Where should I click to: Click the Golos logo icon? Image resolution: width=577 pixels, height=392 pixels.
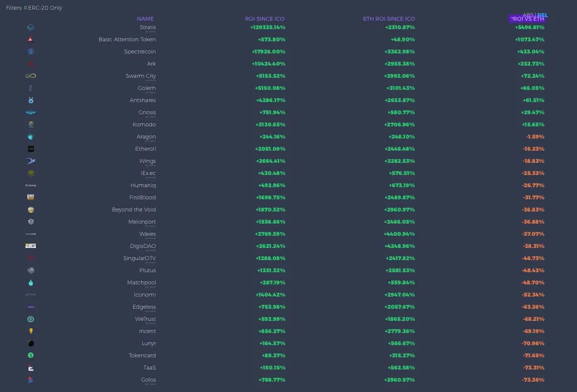click(x=30, y=380)
